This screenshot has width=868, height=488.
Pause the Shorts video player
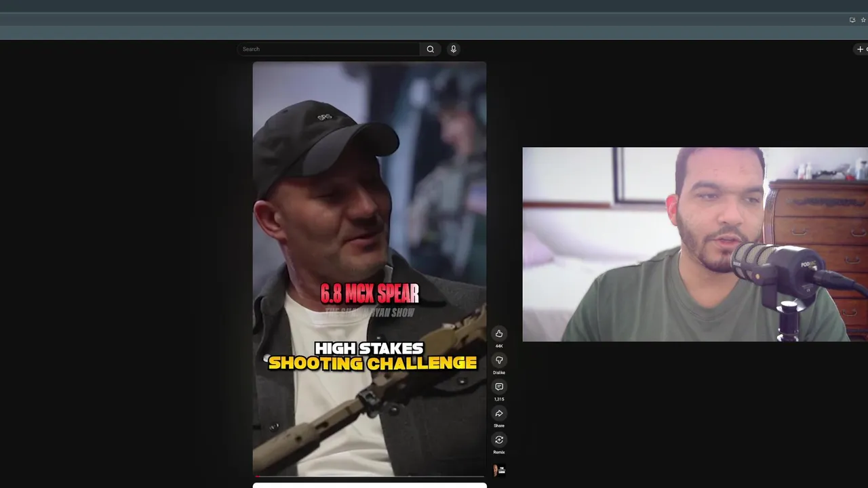[x=370, y=269]
